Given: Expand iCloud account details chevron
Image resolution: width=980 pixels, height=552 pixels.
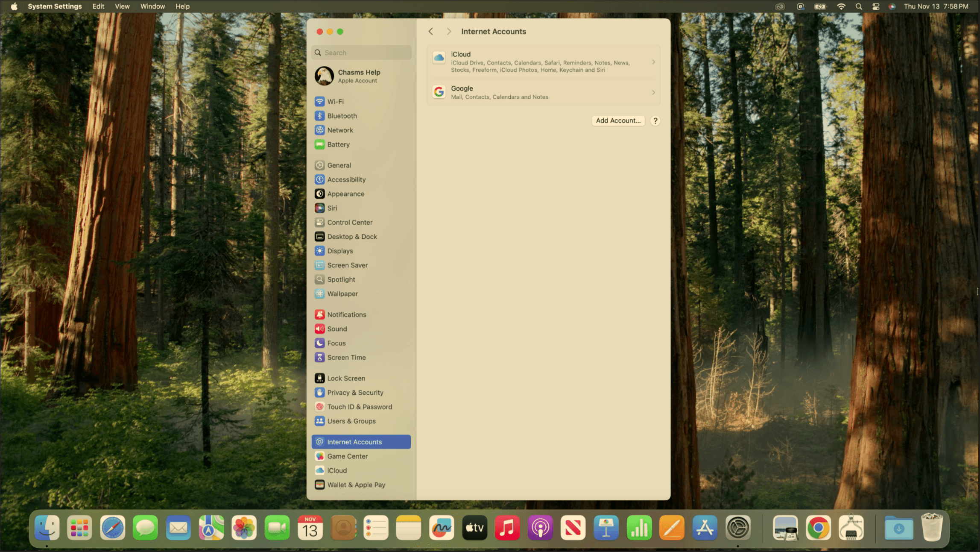Looking at the screenshot, I should [x=653, y=62].
